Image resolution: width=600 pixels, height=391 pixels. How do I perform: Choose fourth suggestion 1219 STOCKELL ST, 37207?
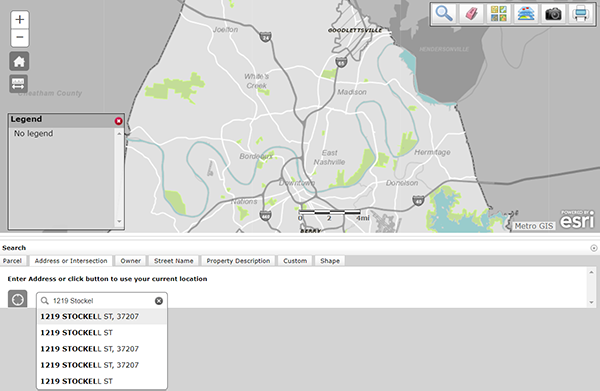102,365
